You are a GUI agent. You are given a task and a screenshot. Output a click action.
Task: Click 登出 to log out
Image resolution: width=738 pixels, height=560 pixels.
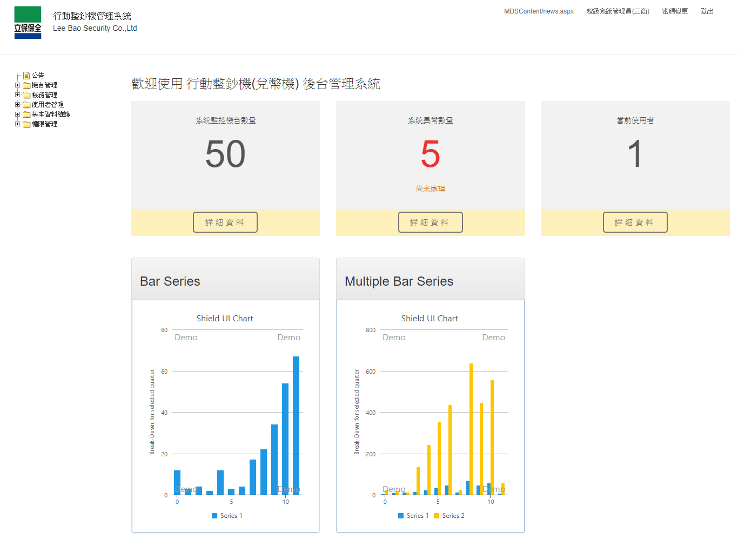707,11
